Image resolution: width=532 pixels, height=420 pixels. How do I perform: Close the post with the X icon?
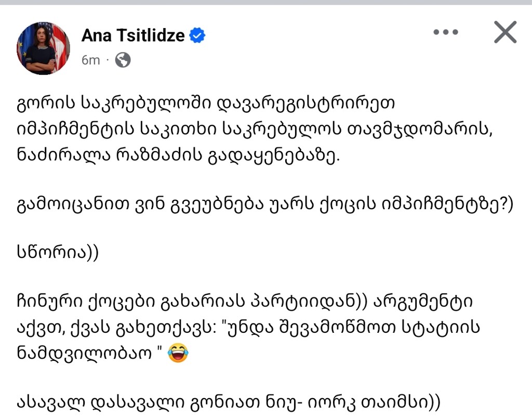505,32
